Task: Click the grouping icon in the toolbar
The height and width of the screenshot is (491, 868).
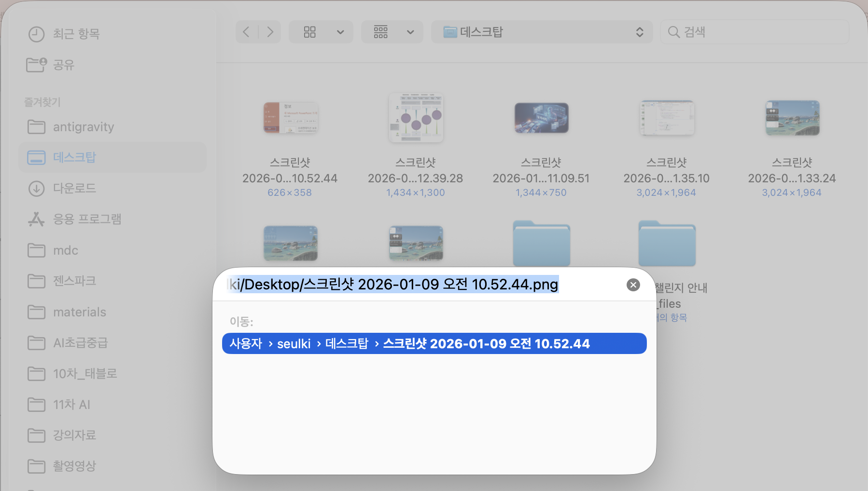Action: 381,31
